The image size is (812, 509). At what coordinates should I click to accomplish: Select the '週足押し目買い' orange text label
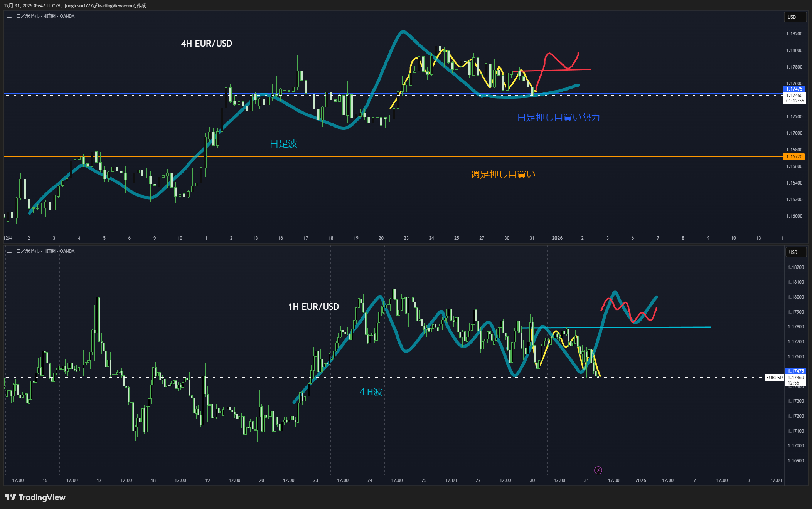pos(503,175)
